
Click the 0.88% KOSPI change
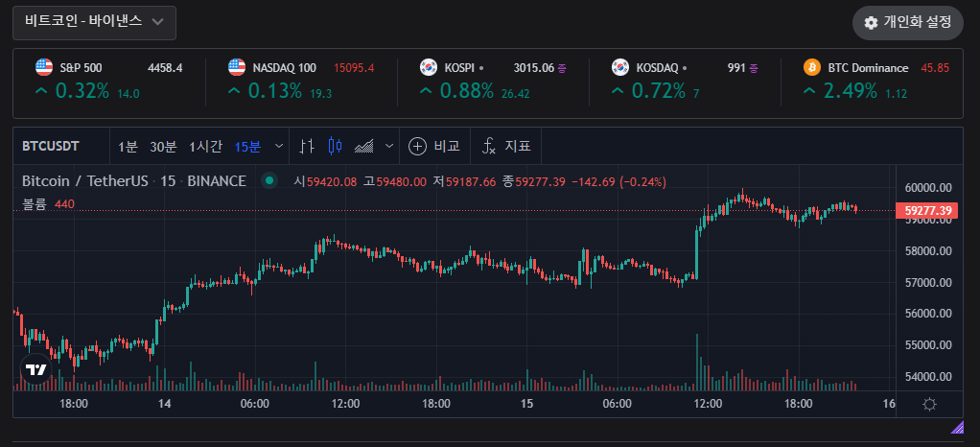click(466, 91)
